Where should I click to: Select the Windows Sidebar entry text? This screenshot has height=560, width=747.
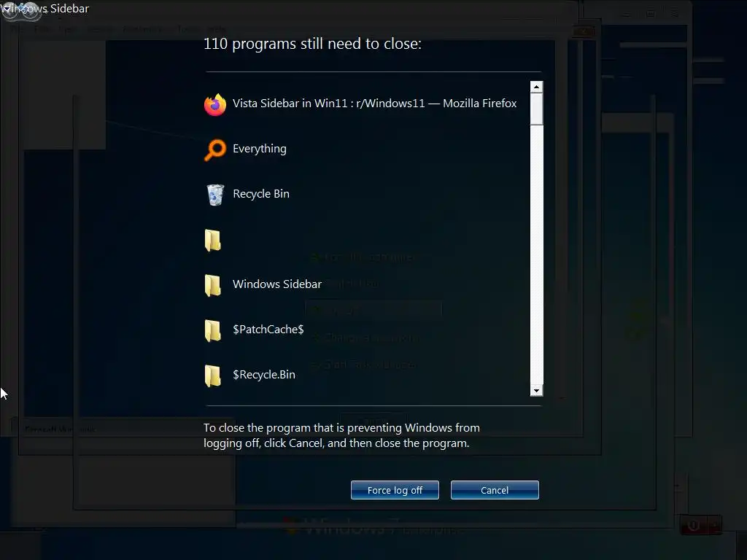pyautogui.click(x=277, y=284)
